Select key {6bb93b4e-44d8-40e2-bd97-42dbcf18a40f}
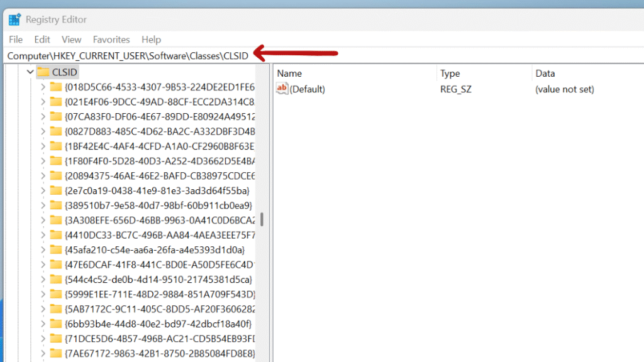This screenshot has height=362, width=644. (x=158, y=324)
